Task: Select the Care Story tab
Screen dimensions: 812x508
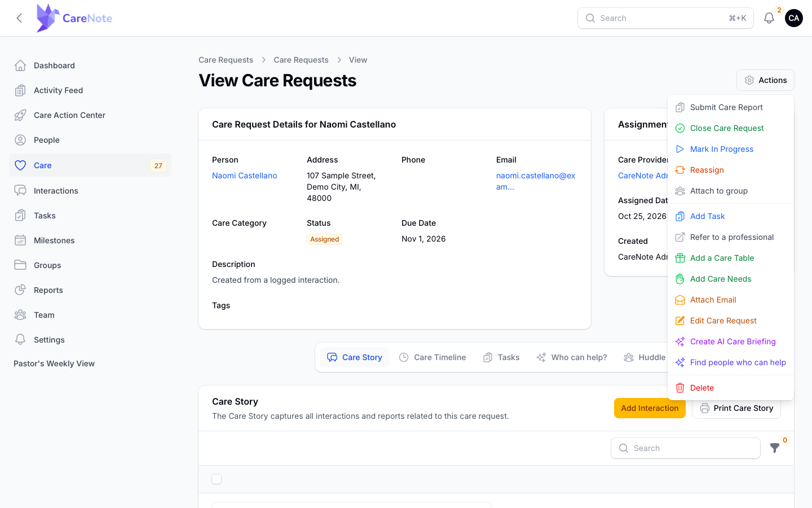Action: pyautogui.click(x=355, y=357)
